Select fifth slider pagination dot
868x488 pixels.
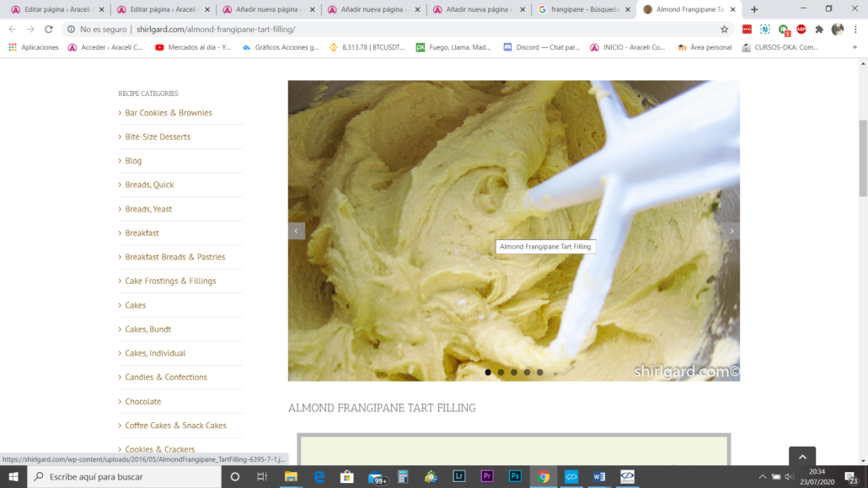539,373
